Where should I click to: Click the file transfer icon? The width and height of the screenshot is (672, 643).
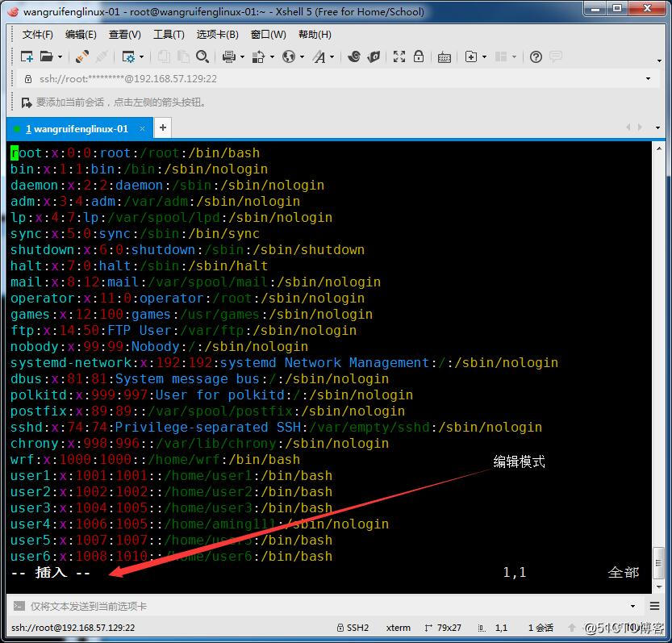click(258, 56)
